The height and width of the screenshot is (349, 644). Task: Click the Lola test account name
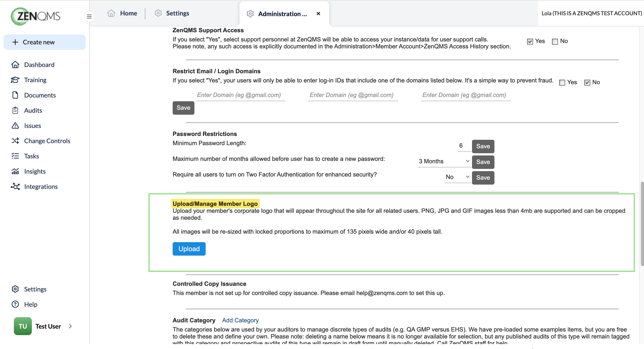[x=592, y=13]
